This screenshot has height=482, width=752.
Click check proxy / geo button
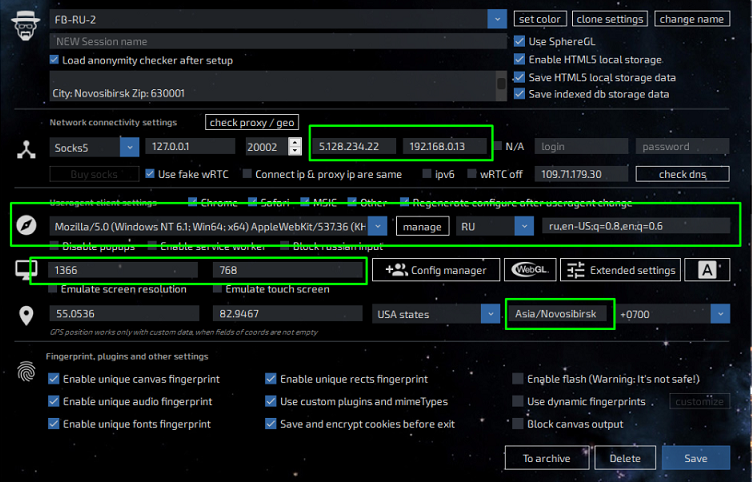tap(252, 122)
